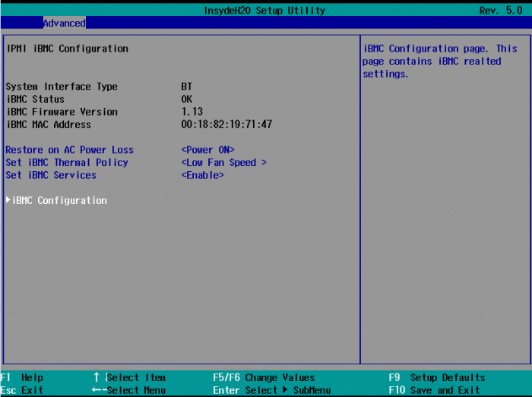Toggle the iBMC Services <Enable> value

[x=202, y=175]
